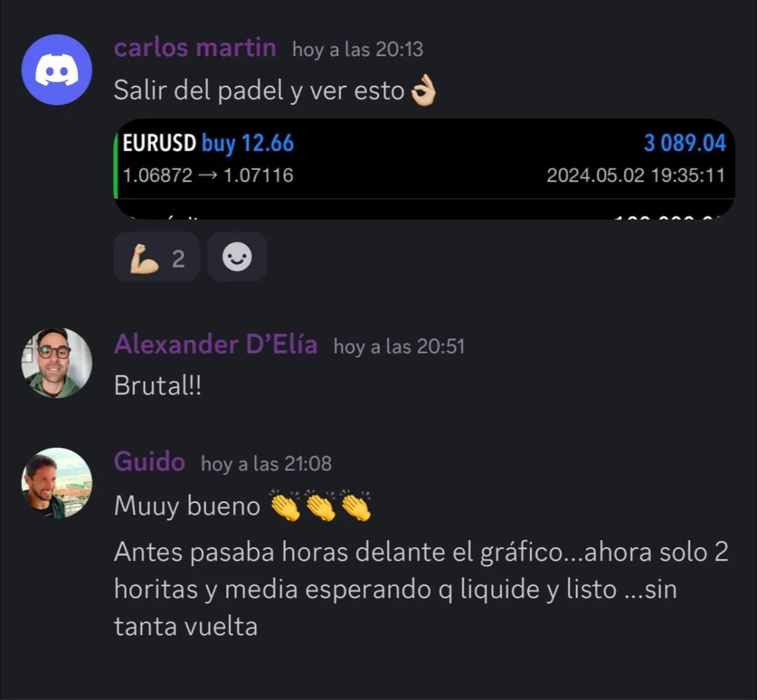Open Guido's profile photo
The width and height of the screenshot is (757, 700).
[57, 483]
